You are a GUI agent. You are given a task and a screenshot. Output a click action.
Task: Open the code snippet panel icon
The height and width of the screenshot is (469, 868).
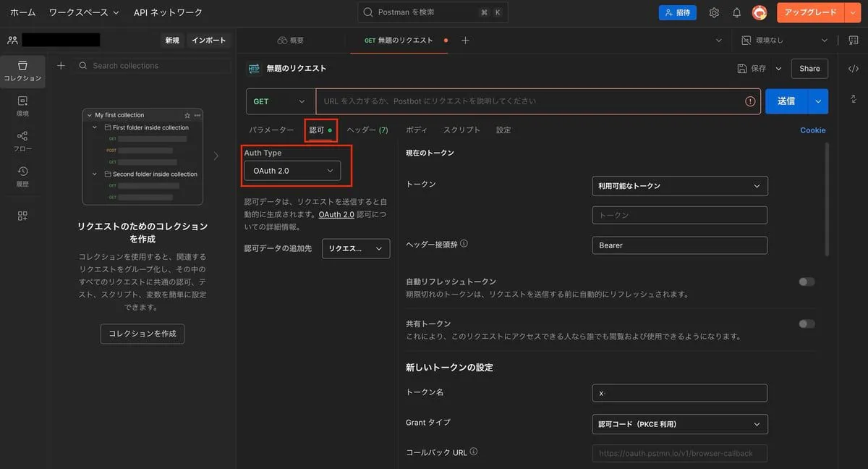coord(853,68)
